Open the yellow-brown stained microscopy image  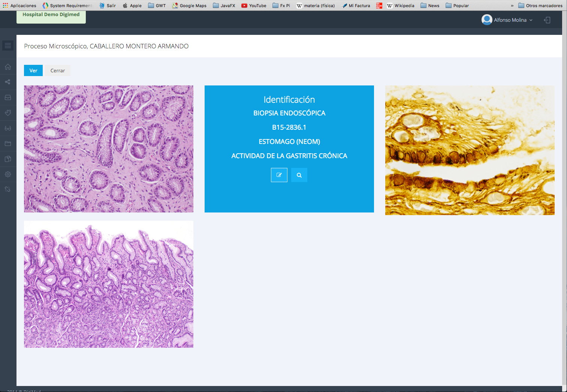470,150
